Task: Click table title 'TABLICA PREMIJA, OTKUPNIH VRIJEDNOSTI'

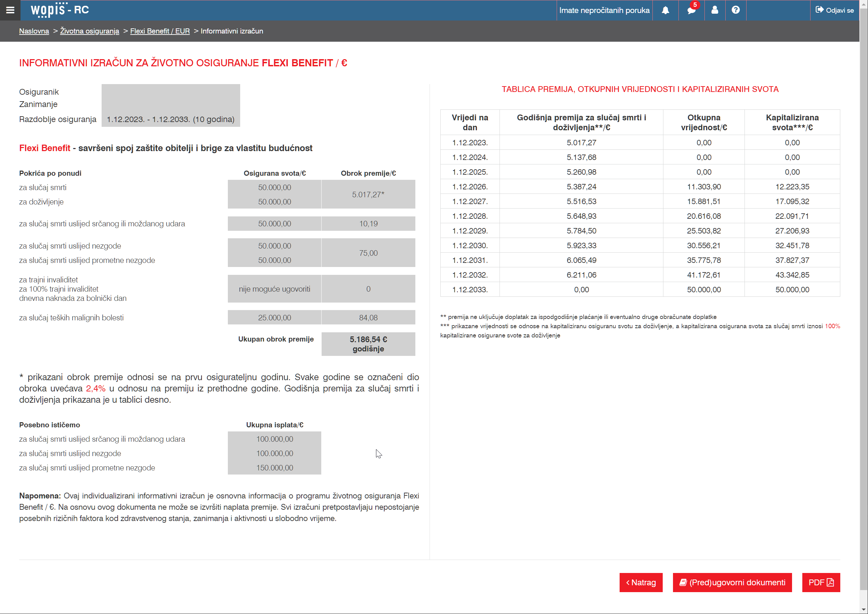Action: coord(640,89)
